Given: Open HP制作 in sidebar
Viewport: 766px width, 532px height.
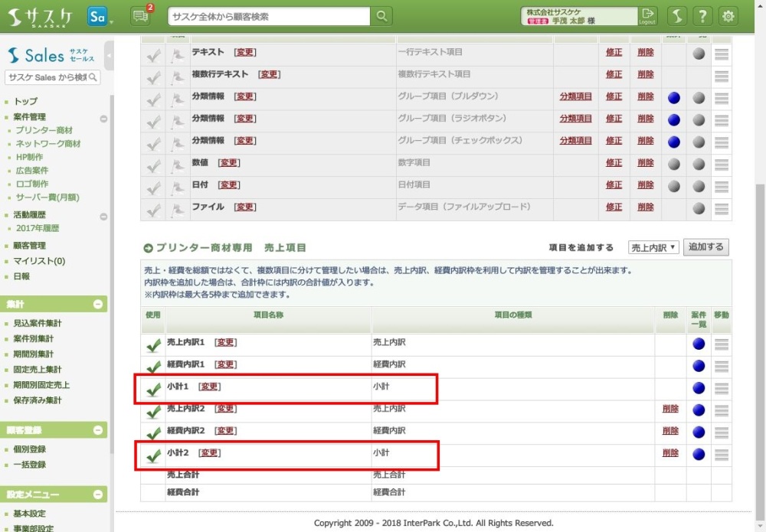Looking at the screenshot, I should click(29, 157).
